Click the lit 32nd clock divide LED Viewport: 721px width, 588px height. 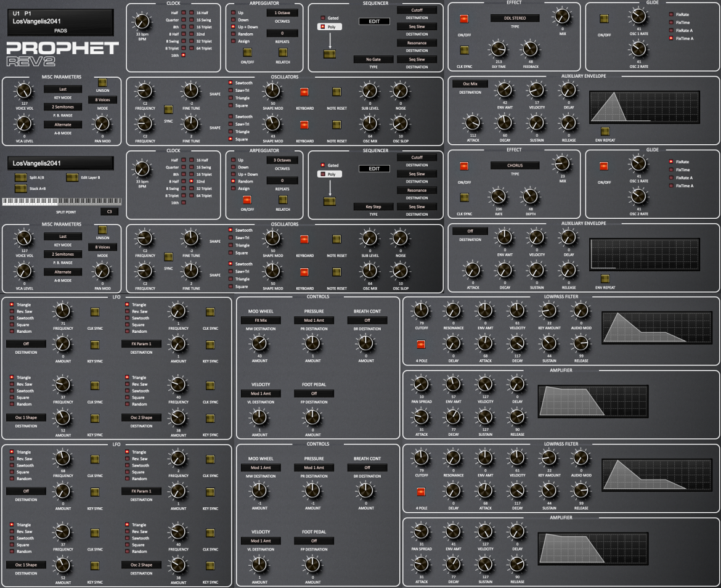point(191,181)
